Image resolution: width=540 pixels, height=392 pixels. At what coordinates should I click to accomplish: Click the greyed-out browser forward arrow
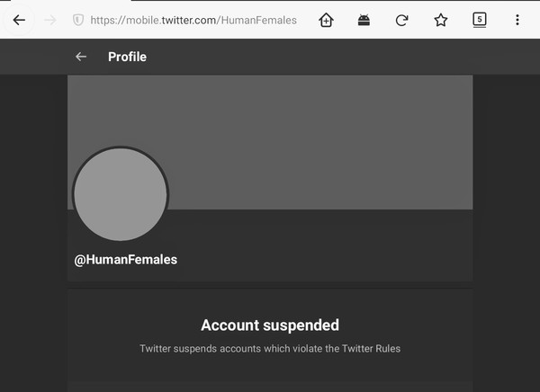[x=49, y=20]
